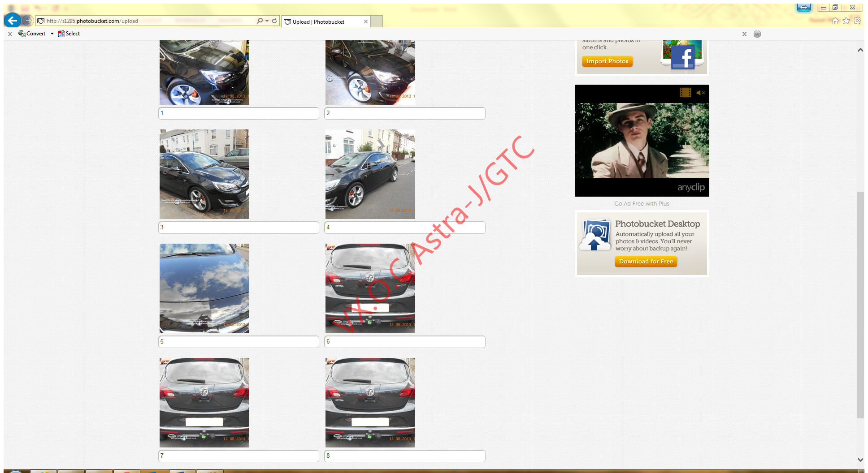Click the forward navigation arrow

click(x=28, y=21)
